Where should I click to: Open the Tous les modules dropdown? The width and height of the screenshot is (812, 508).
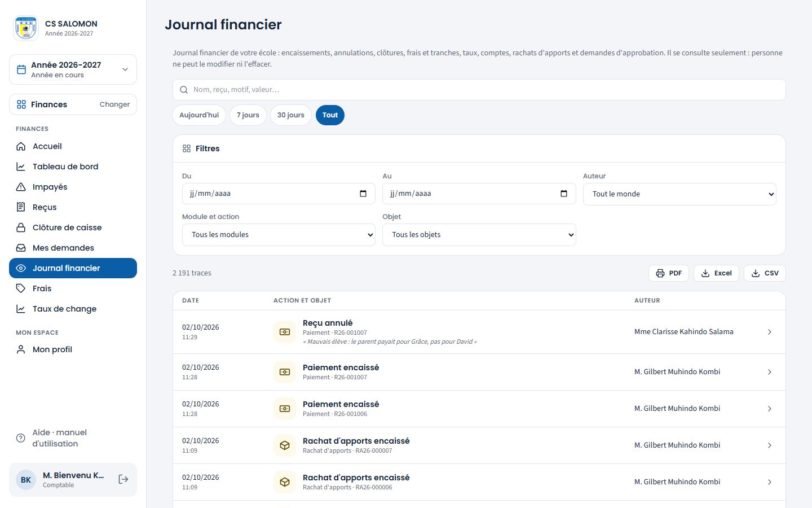tap(279, 235)
